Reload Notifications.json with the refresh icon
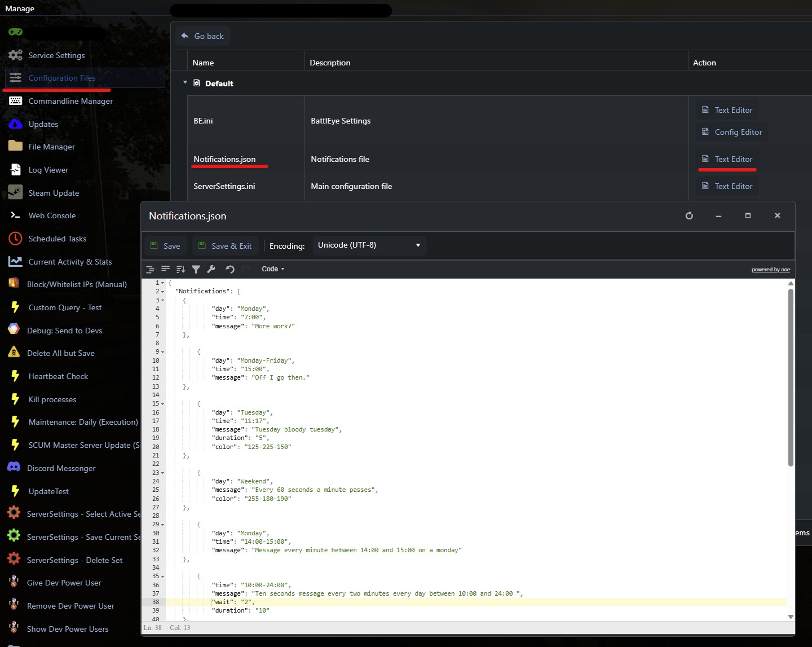Image resolution: width=812 pixels, height=647 pixels. (689, 215)
